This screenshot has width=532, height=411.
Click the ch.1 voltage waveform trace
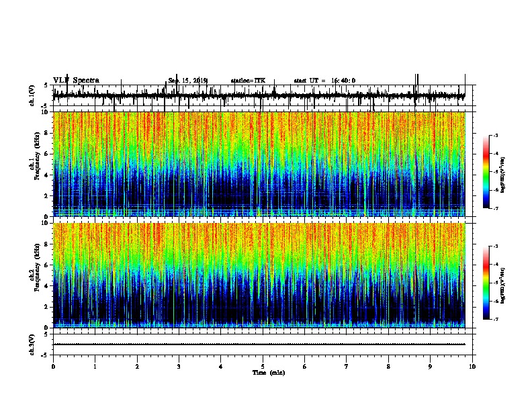coord(259,96)
